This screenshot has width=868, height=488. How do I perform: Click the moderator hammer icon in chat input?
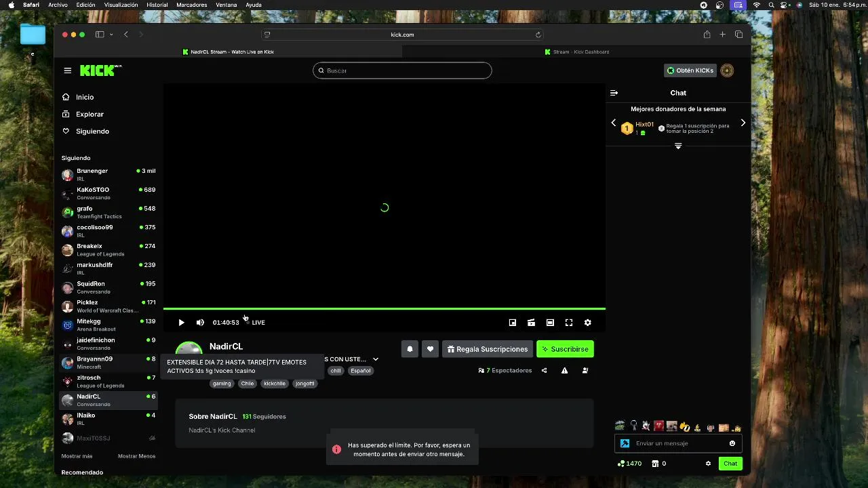(625, 443)
